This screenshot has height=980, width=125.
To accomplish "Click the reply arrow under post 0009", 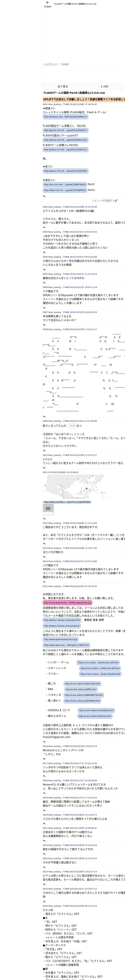I will click(x=44, y=451).
